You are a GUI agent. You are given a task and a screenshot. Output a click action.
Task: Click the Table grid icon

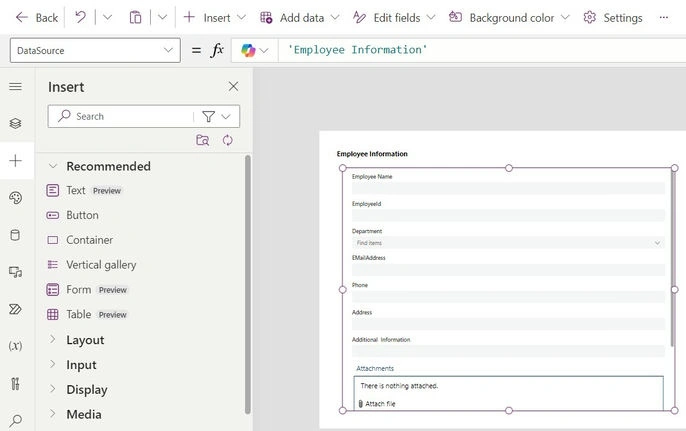(52, 315)
